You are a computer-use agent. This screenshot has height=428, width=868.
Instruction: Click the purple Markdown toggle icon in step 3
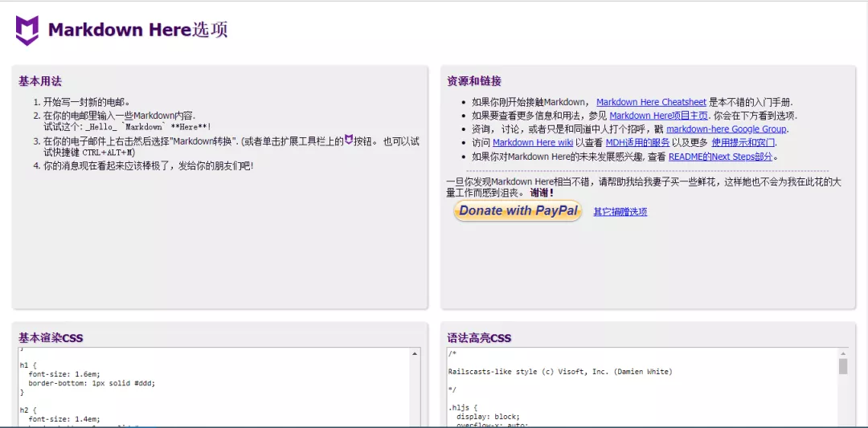point(349,140)
